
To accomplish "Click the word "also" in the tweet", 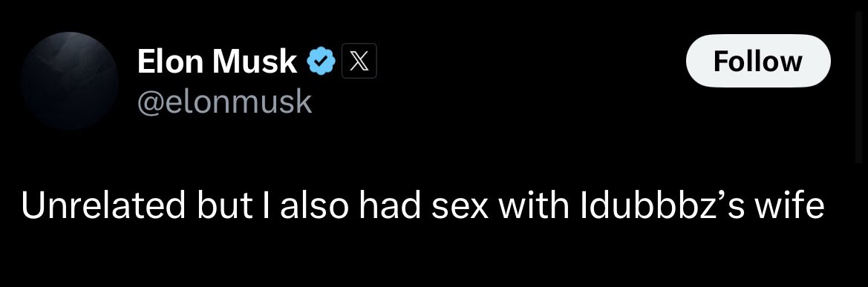I will pyautogui.click(x=314, y=205).
